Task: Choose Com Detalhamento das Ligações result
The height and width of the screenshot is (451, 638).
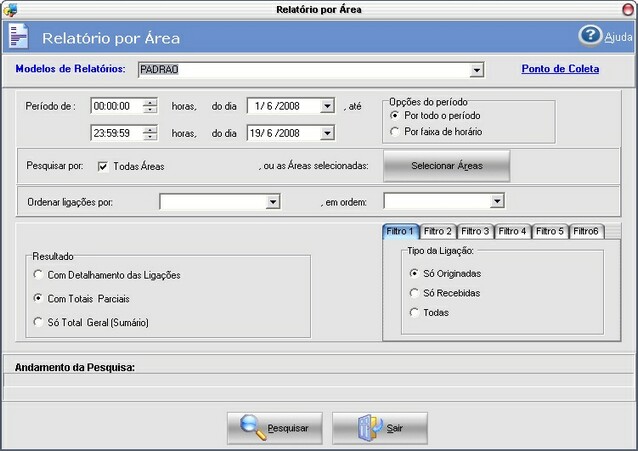Action: pos(38,275)
